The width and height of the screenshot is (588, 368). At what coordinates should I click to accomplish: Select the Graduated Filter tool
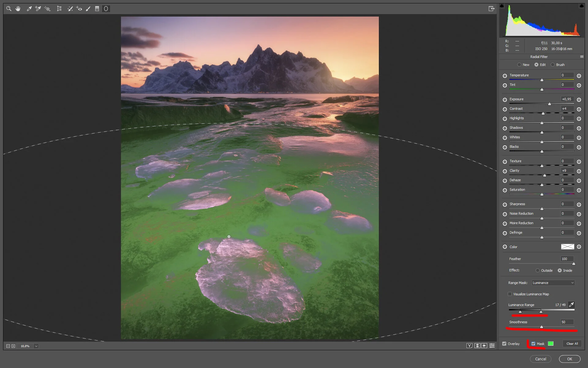[97, 9]
